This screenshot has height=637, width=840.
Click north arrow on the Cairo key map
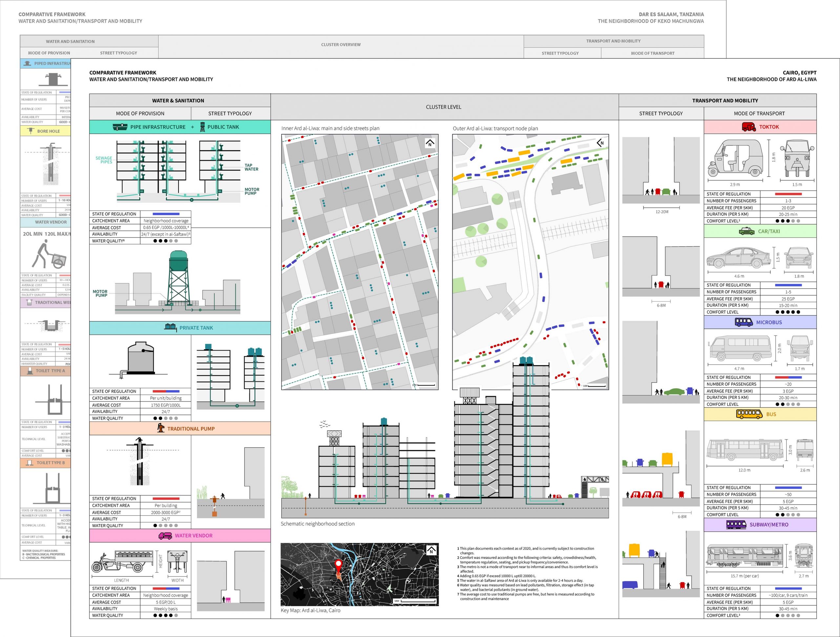[431, 550]
